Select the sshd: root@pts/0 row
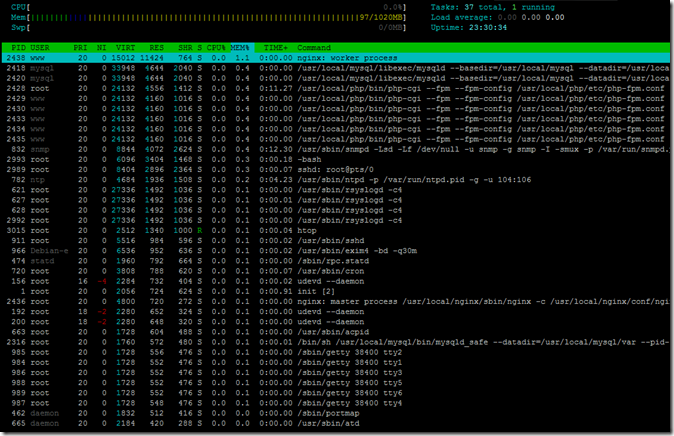Image resolution: width=674 pixels, height=436 pixels. (x=336, y=169)
